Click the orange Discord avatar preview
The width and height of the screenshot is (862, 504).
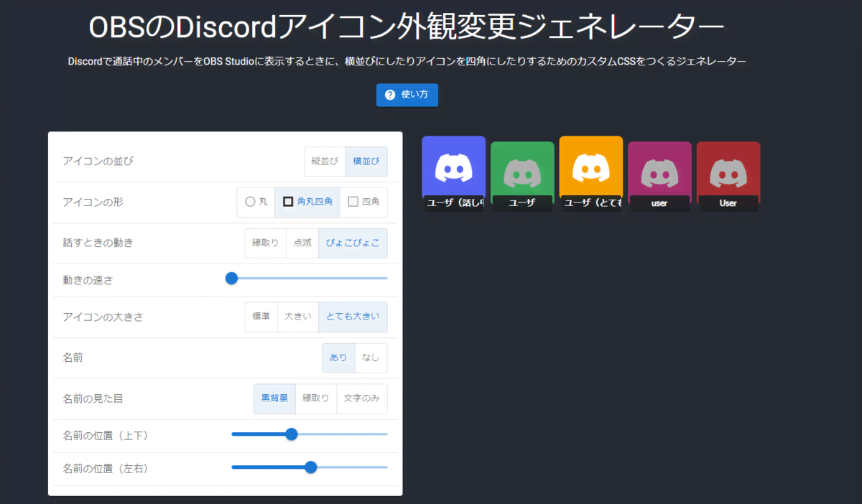click(x=591, y=167)
